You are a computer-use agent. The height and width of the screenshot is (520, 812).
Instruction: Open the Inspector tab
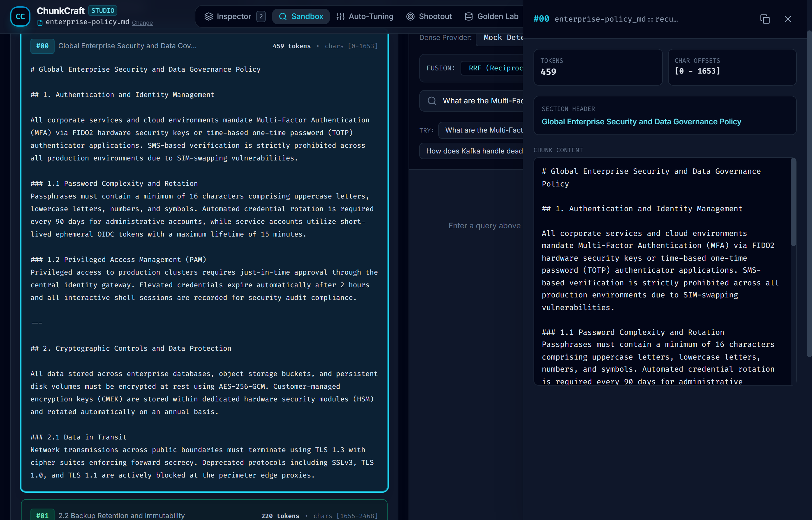click(x=235, y=16)
